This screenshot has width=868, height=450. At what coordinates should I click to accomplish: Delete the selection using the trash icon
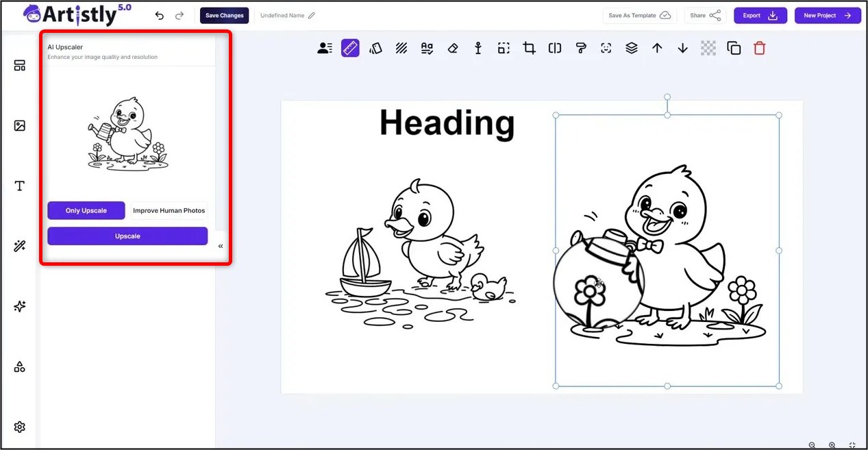760,48
